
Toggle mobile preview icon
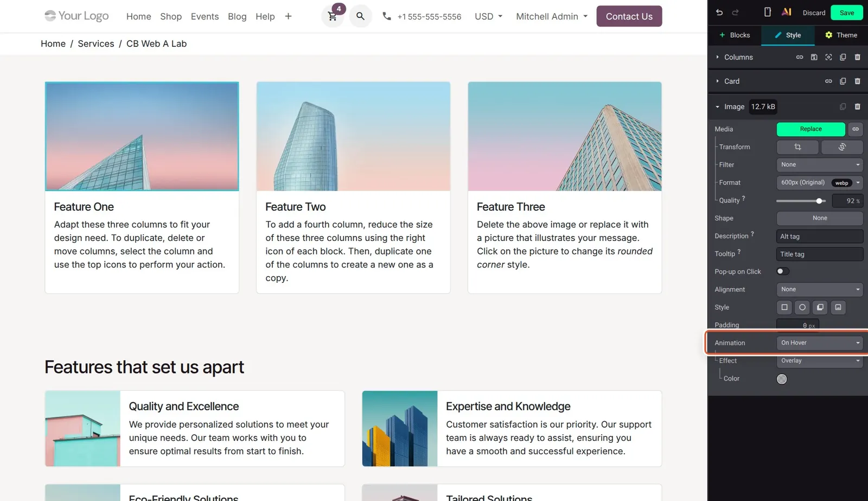point(768,12)
